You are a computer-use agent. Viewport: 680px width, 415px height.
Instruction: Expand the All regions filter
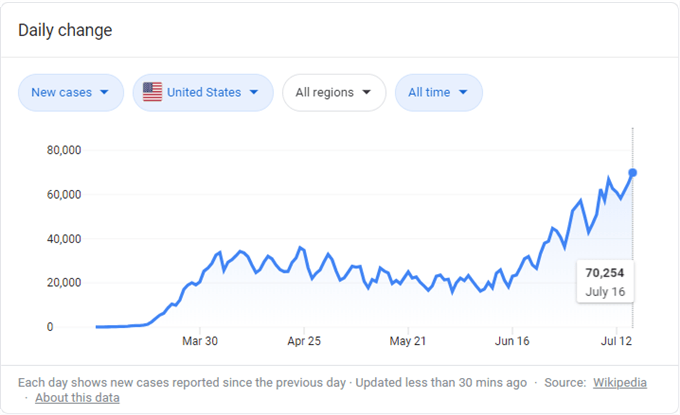pos(334,92)
